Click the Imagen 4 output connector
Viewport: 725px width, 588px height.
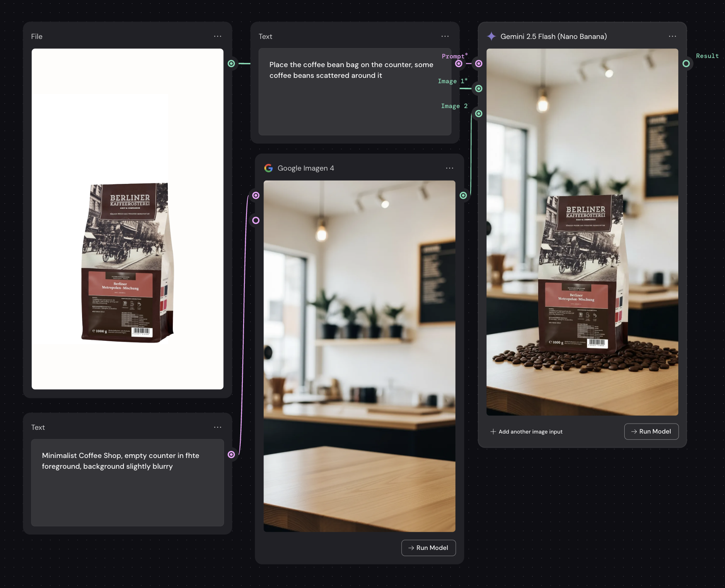[x=463, y=195]
